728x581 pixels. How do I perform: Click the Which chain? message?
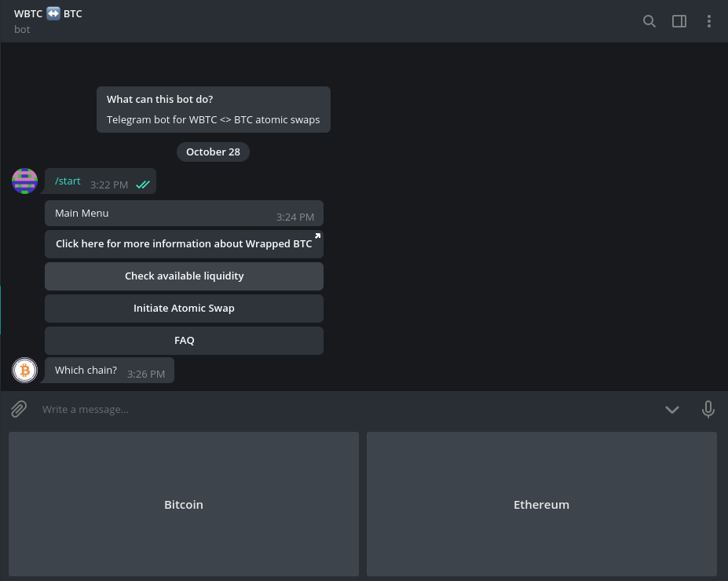pos(109,371)
